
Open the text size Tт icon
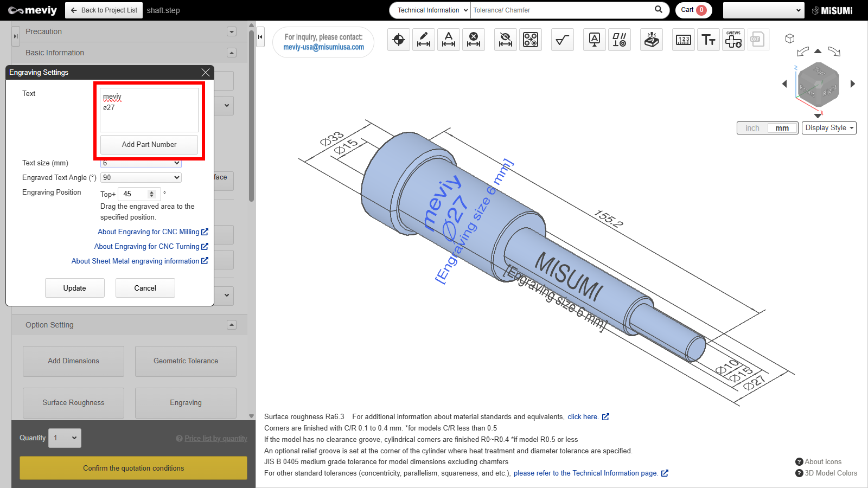tap(709, 40)
